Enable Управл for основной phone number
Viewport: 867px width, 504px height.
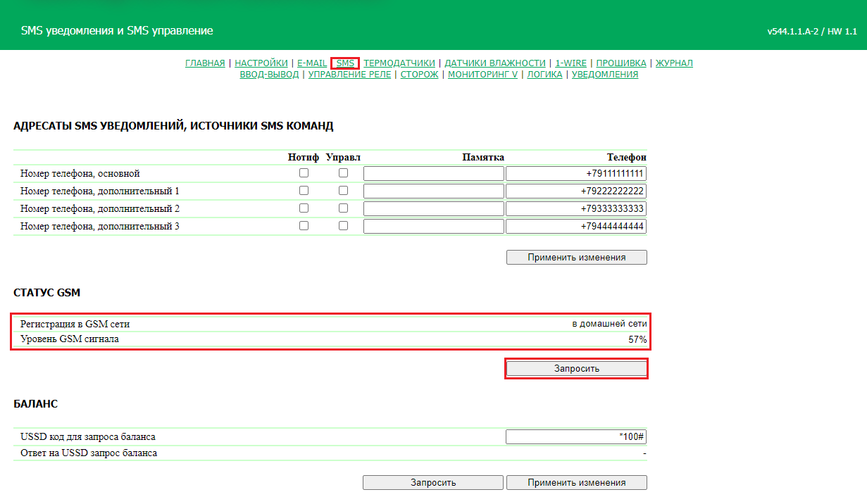pyautogui.click(x=343, y=173)
